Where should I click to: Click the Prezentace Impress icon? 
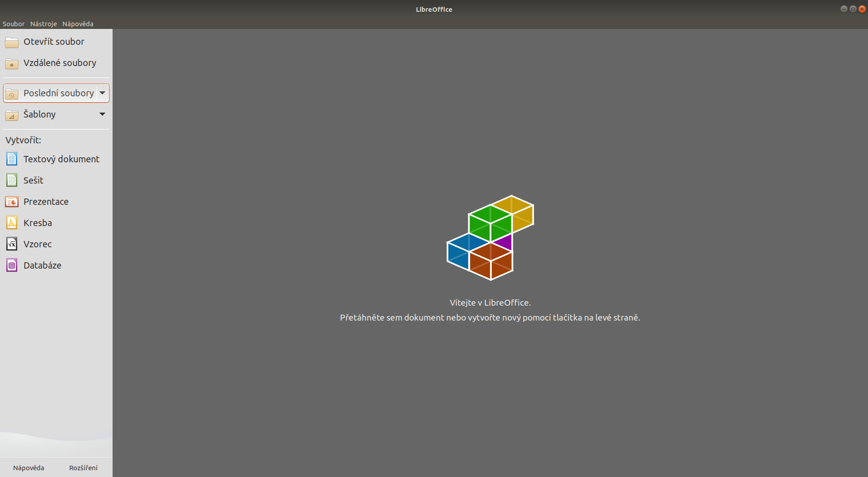point(12,202)
